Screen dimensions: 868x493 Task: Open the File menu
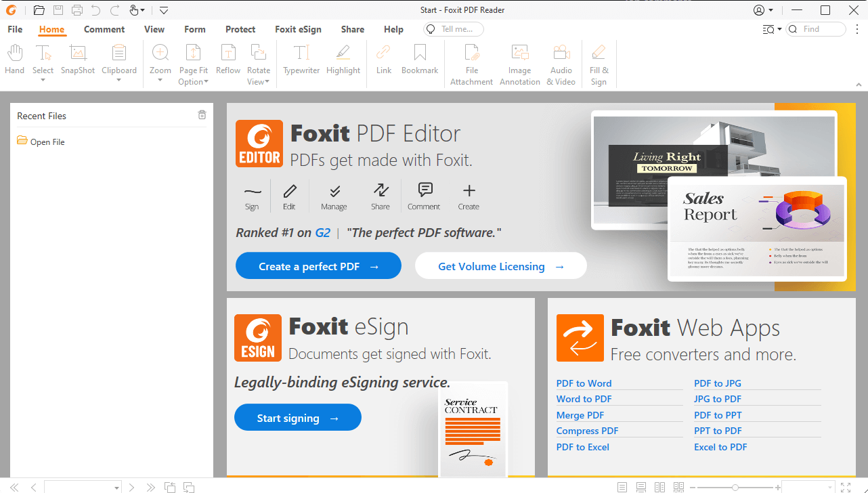[x=15, y=29]
